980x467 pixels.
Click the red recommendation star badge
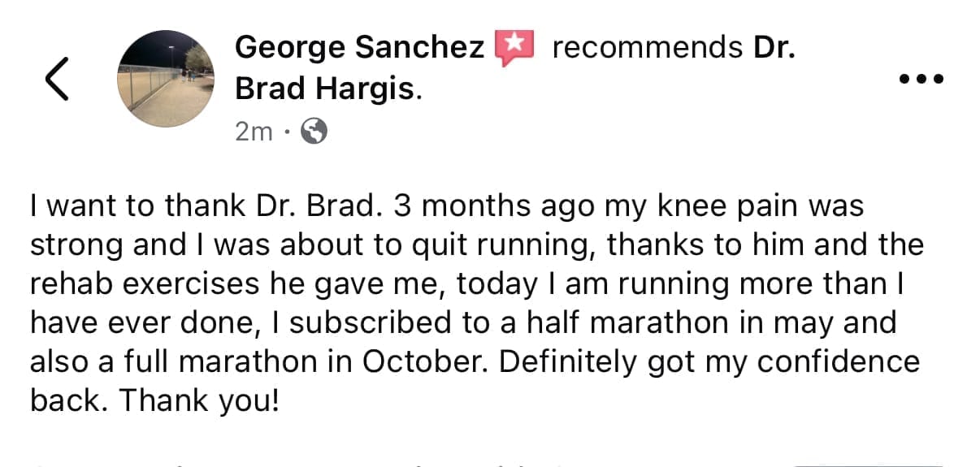click(514, 49)
